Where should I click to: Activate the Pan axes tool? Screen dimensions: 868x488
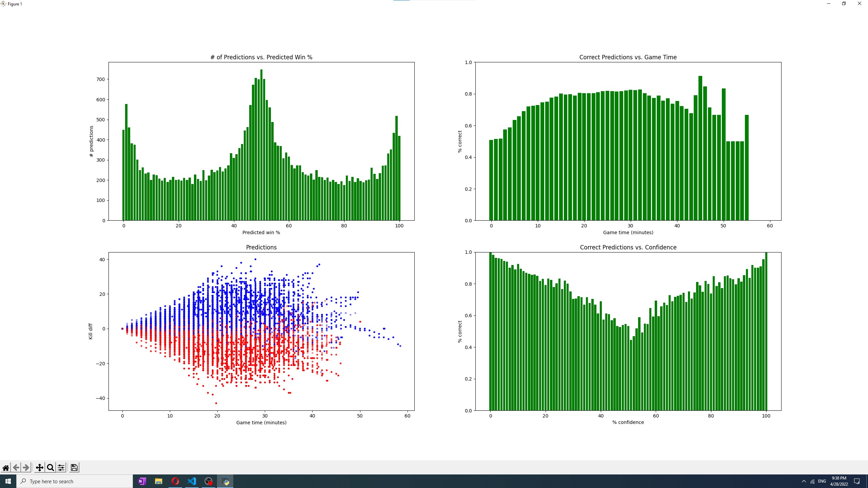[40, 468]
